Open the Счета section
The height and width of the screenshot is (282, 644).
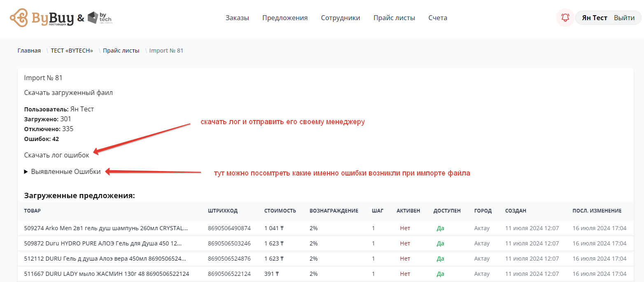tap(438, 18)
